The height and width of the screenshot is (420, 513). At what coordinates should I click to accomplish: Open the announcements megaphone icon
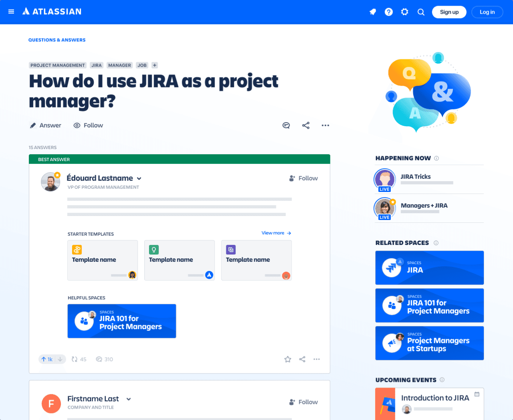click(x=373, y=12)
